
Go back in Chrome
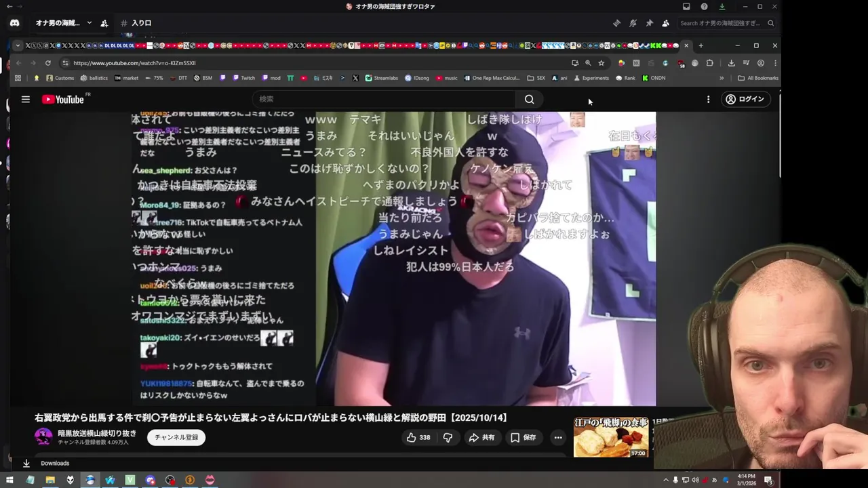point(19,63)
